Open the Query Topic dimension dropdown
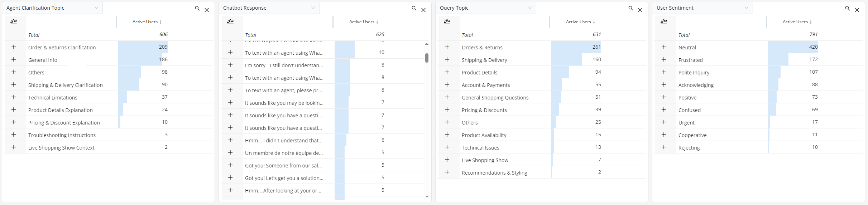 click(x=529, y=8)
